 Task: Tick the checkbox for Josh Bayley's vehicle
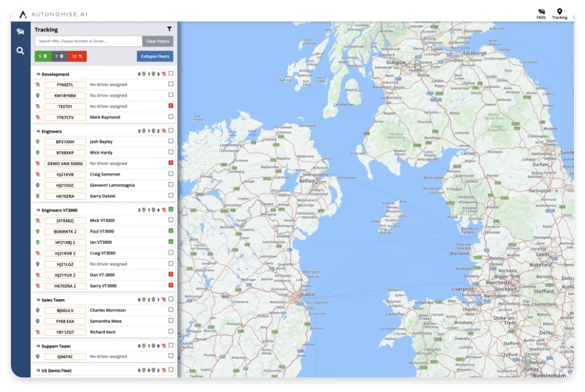[171, 141]
